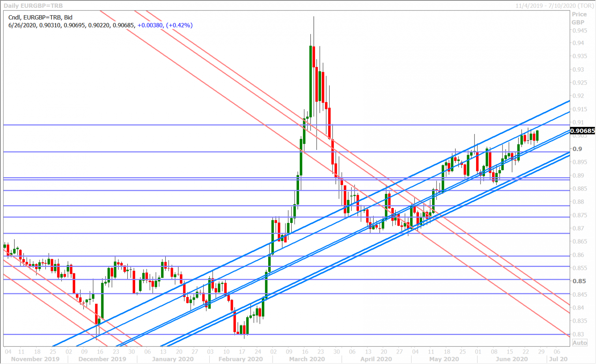Screen dimensions: 596x364
Task: Click the January 2020 month label
Action: (x=173, y=359)
